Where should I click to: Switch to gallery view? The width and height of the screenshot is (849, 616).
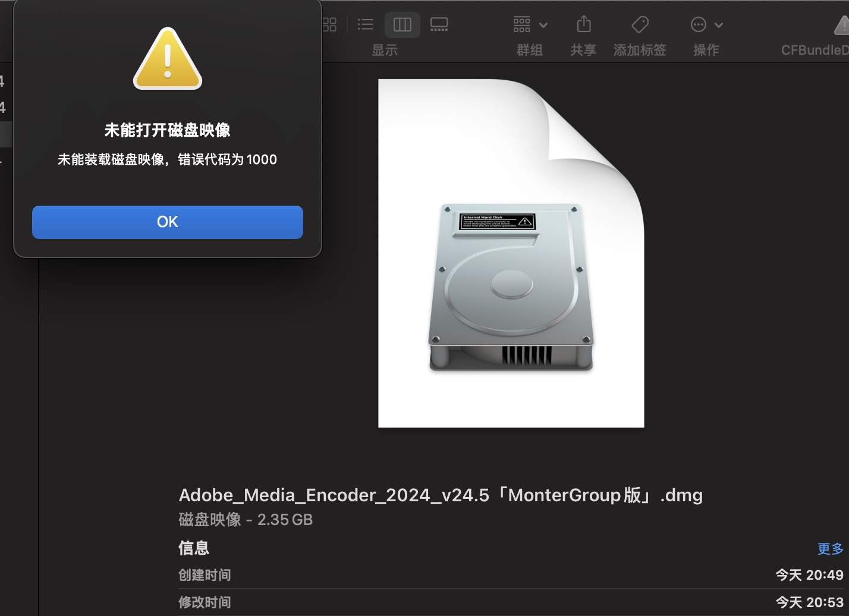439,24
